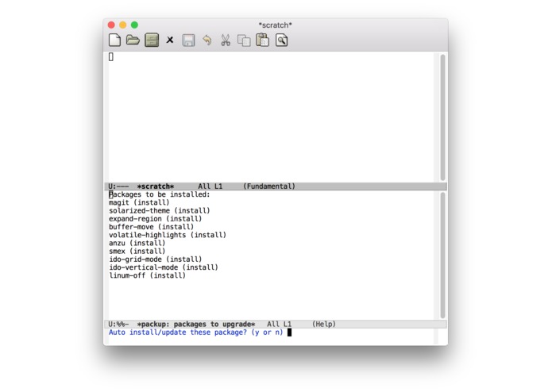
Task: Cut selection with the scissors icon
Action: pyautogui.click(x=226, y=40)
